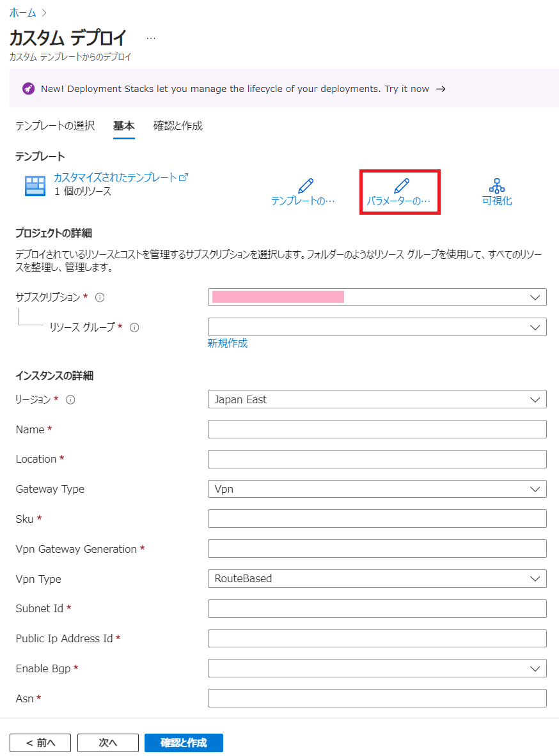Click the Public Ip Address Id field

click(x=377, y=638)
